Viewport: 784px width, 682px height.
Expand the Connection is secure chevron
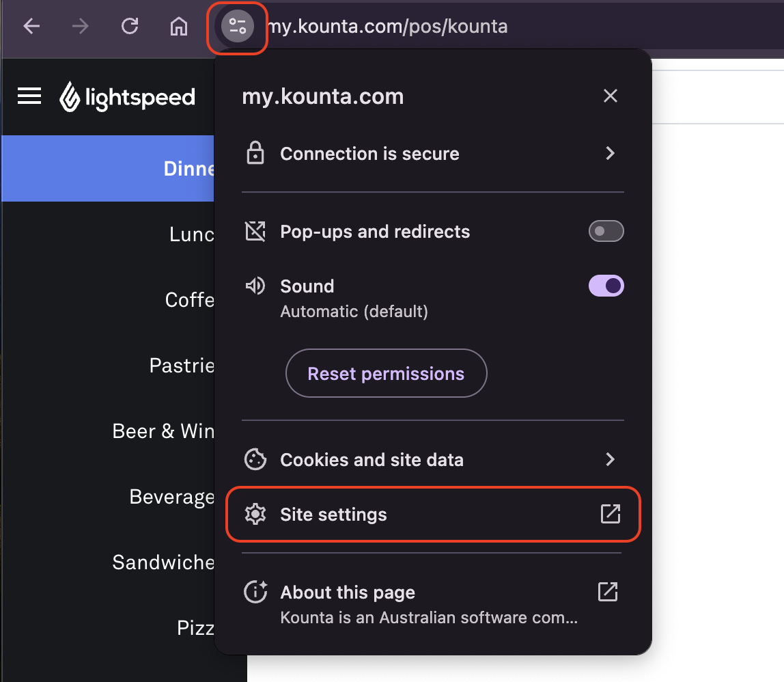(610, 153)
